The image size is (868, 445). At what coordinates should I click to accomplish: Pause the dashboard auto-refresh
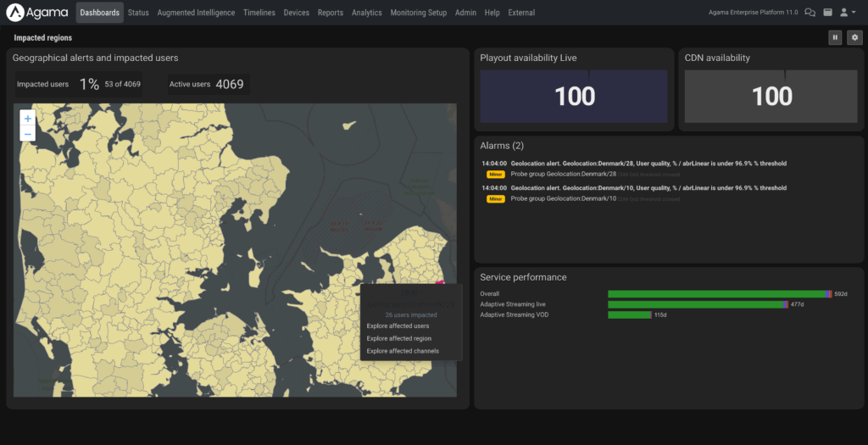tap(836, 37)
